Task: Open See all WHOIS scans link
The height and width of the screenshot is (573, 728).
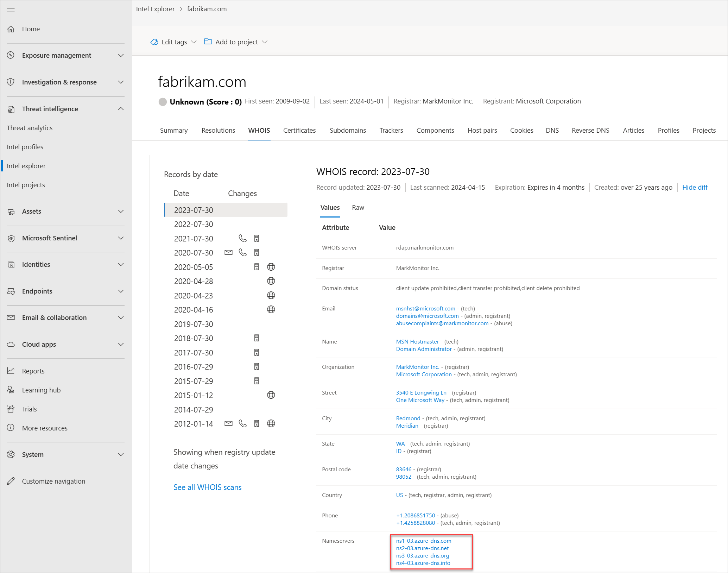Action: pos(207,487)
